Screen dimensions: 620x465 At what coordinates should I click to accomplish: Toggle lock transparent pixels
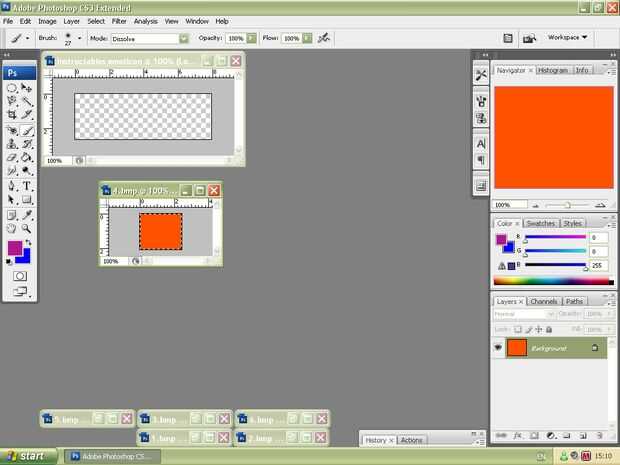coord(518,329)
